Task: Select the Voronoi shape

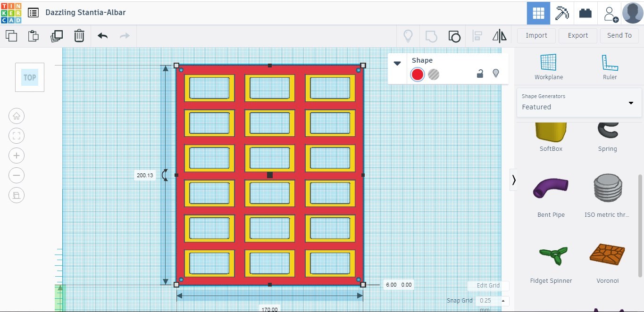Action: pos(608,264)
